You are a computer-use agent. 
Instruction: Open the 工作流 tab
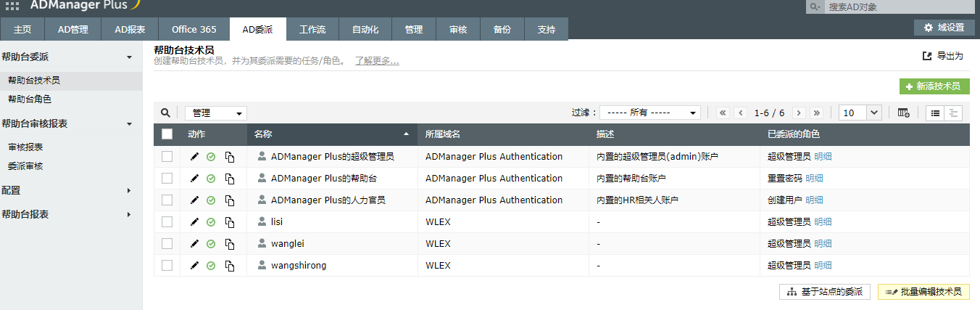312,30
